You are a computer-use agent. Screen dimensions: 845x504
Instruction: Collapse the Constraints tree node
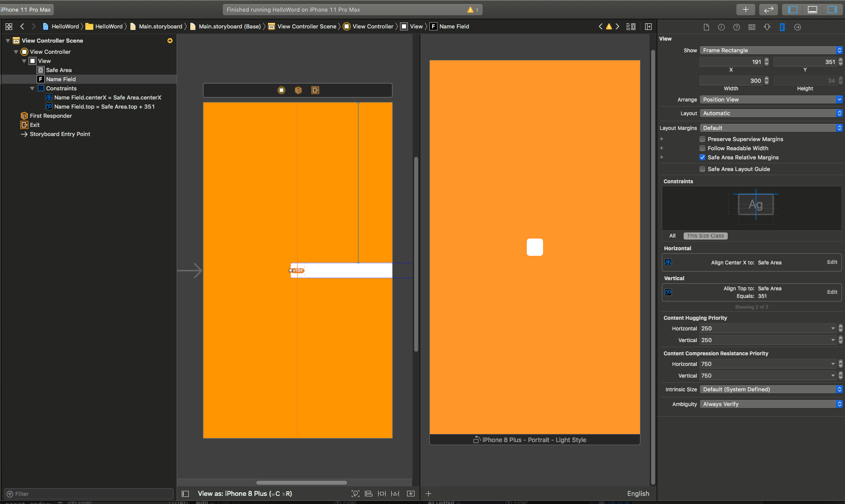32,88
